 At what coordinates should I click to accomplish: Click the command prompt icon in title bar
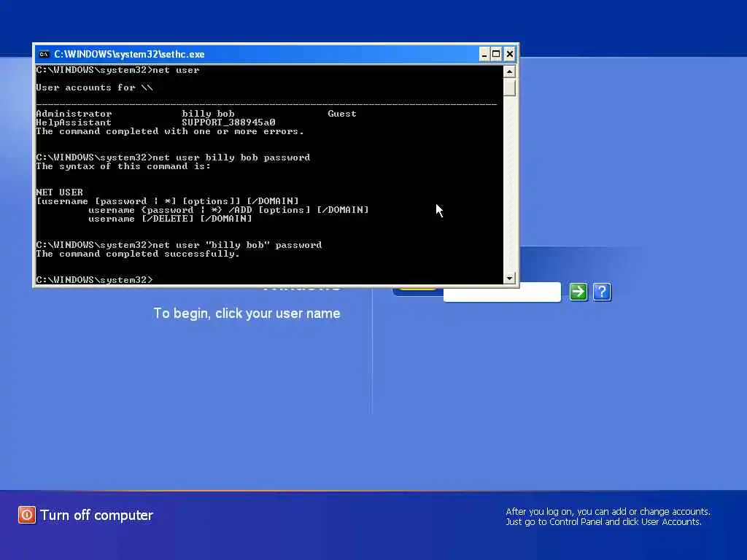(44, 54)
